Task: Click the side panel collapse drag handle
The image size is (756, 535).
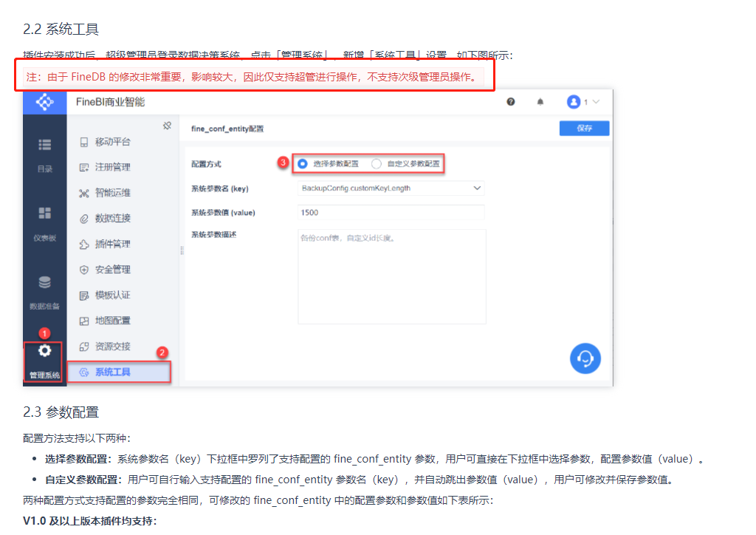Action: point(182,251)
